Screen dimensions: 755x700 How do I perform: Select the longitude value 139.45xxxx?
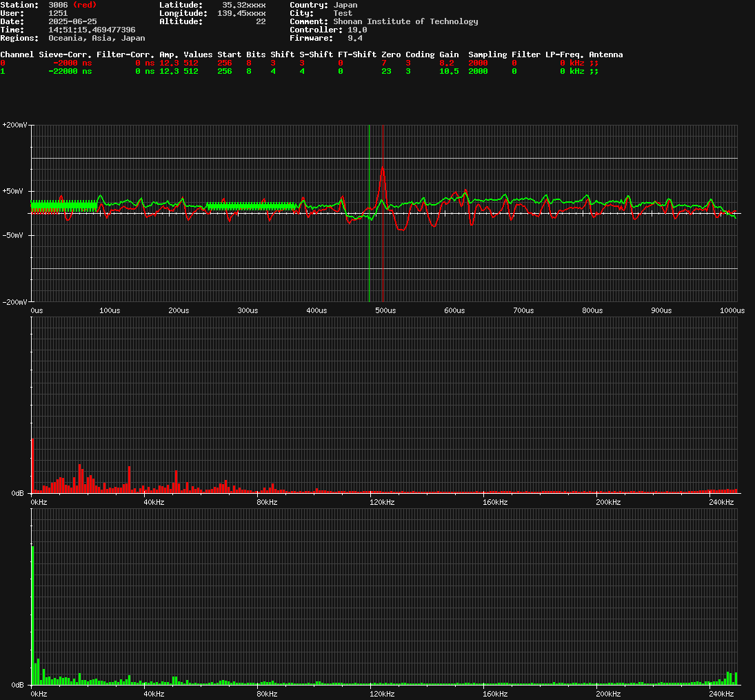[x=241, y=13]
